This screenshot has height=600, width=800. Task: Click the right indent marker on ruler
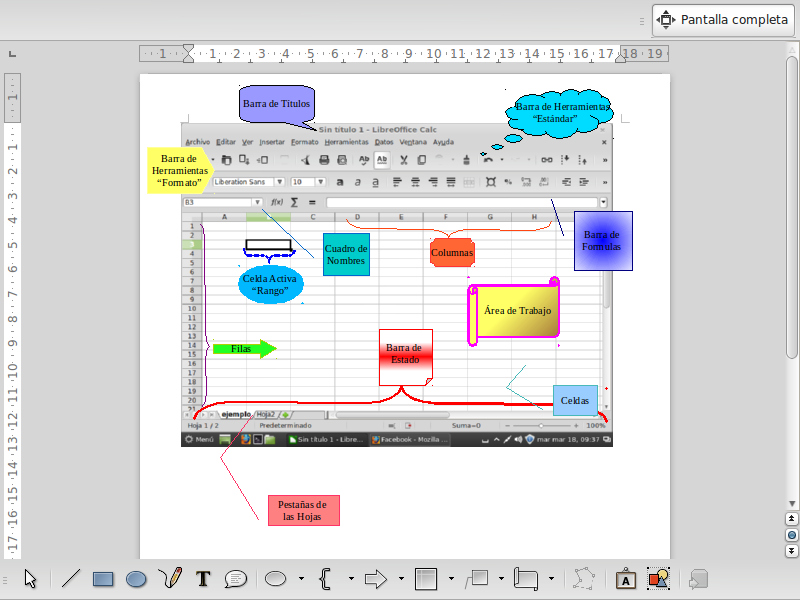coord(620,58)
